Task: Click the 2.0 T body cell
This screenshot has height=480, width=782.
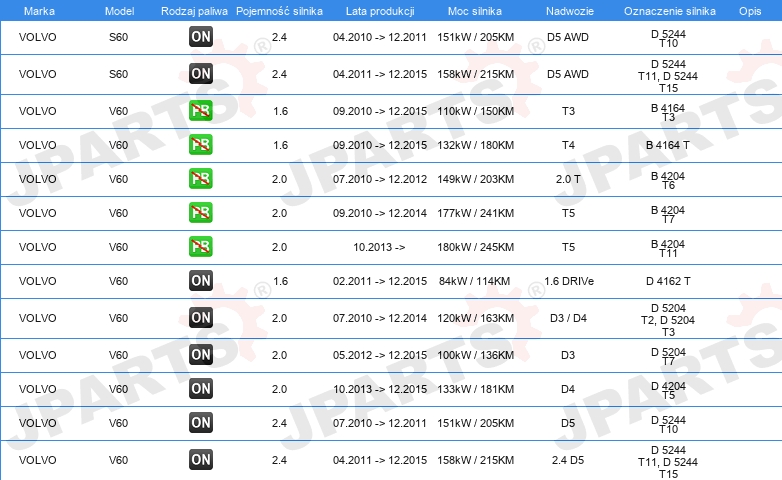Action: pyautogui.click(x=568, y=179)
